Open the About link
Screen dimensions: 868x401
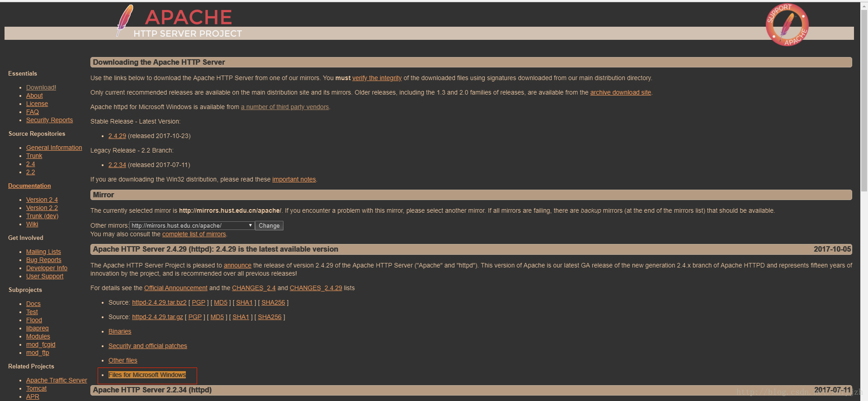point(34,95)
